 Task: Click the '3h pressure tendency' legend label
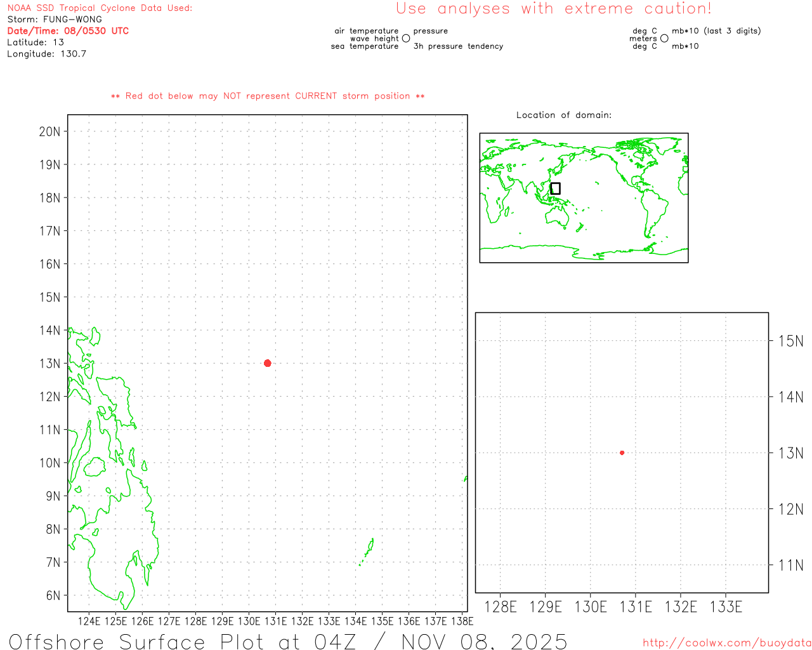coord(458,46)
